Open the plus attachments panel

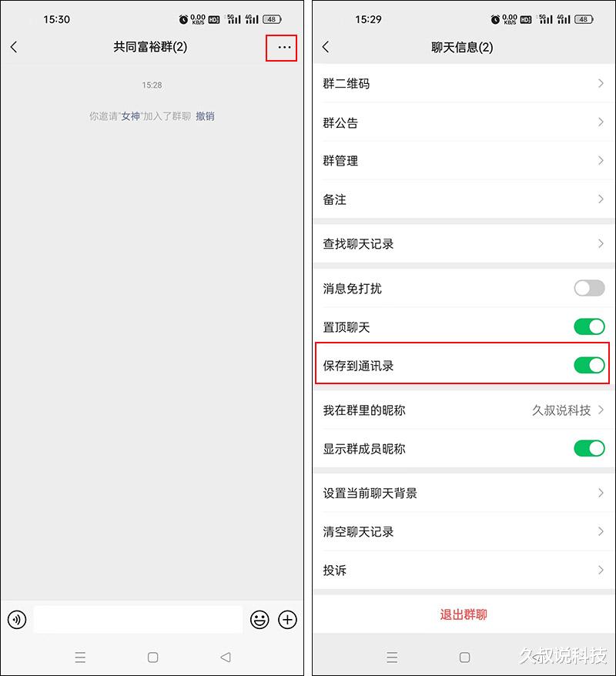click(287, 620)
